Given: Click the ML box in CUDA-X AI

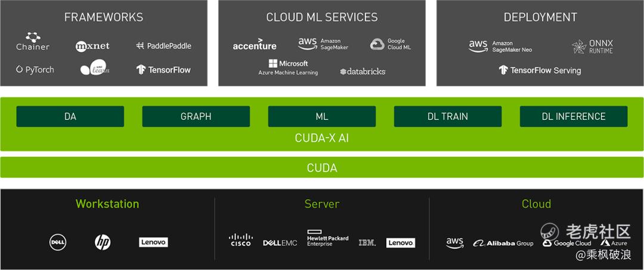Looking at the screenshot, I should click(322, 117).
